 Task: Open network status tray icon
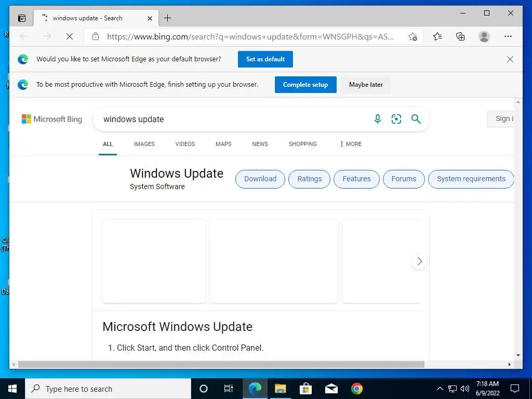[453, 389]
